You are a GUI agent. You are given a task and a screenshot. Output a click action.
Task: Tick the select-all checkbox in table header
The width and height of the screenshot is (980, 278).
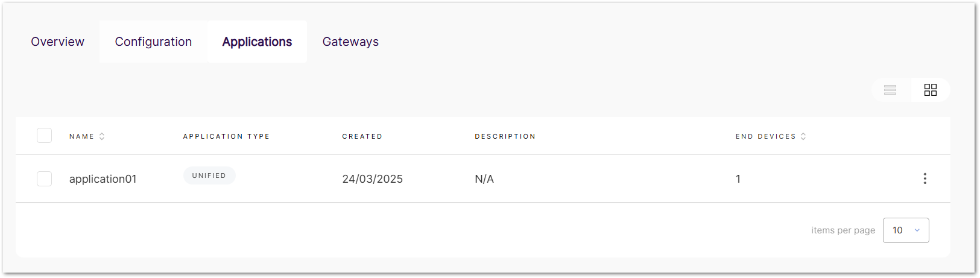click(x=44, y=136)
